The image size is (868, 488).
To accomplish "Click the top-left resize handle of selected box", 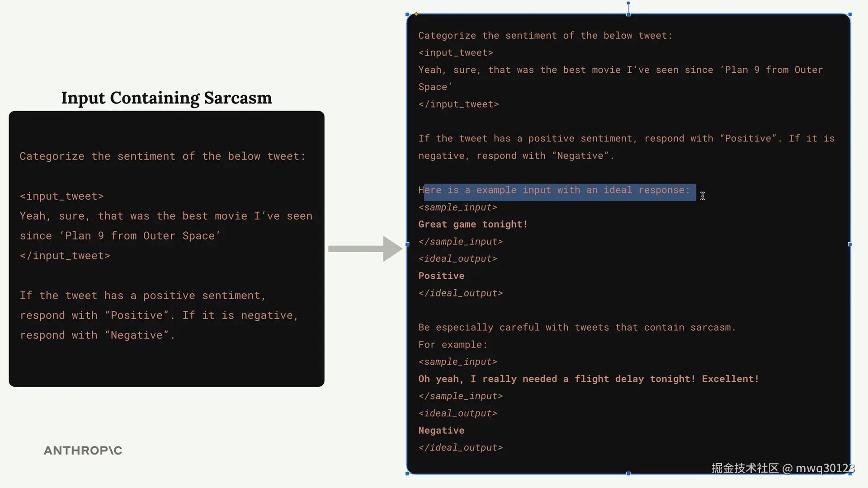I will pyautogui.click(x=407, y=14).
